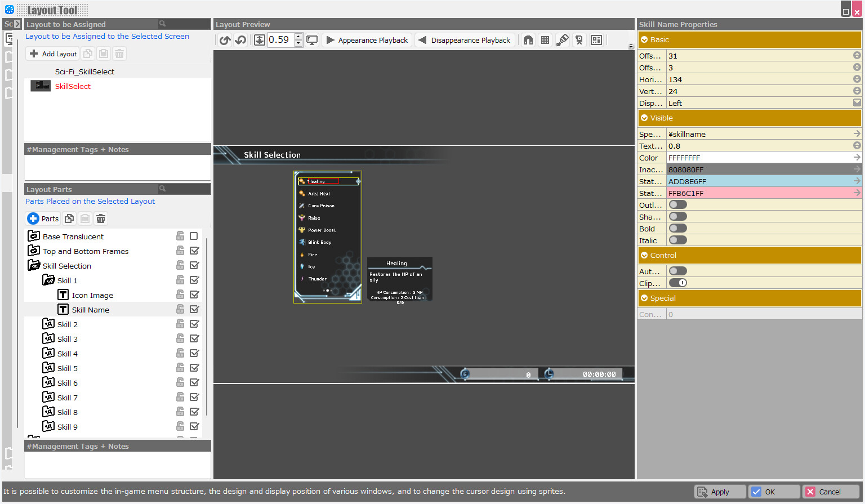Select the Skill Name part in the tree
Screen dimensions: 865x504
coord(91,309)
